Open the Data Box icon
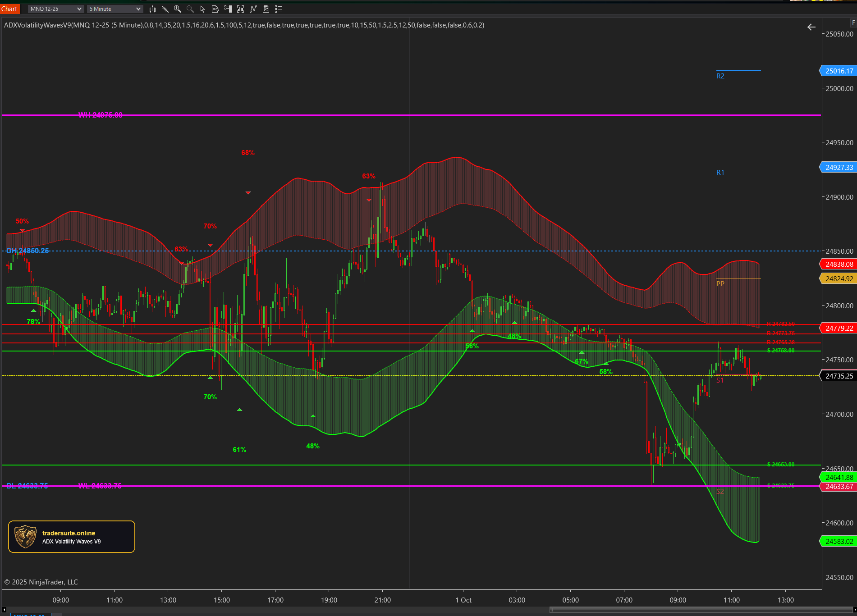857x616 pixels. [215, 9]
